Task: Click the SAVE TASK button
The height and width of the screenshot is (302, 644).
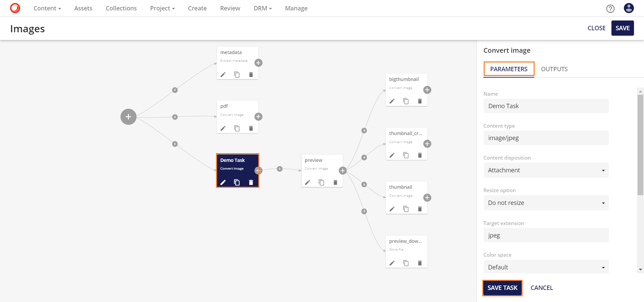Action: pyautogui.click(x=502, y=288)
